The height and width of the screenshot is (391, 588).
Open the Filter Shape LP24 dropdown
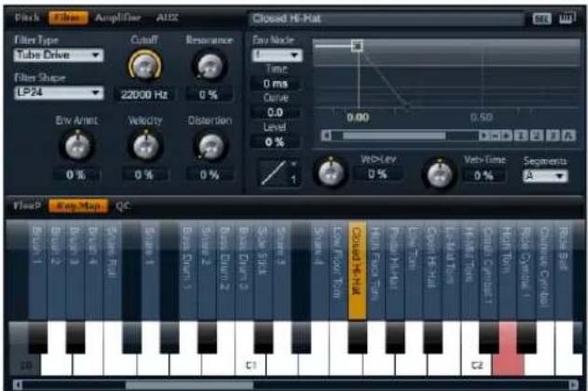click(59, 92)
